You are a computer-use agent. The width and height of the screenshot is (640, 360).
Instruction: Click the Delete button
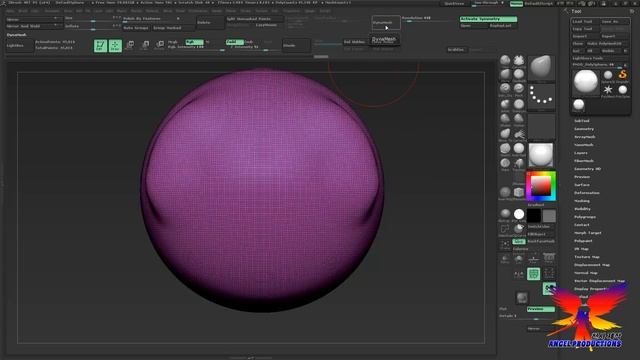pyautogui.click(x=210, y=23)
